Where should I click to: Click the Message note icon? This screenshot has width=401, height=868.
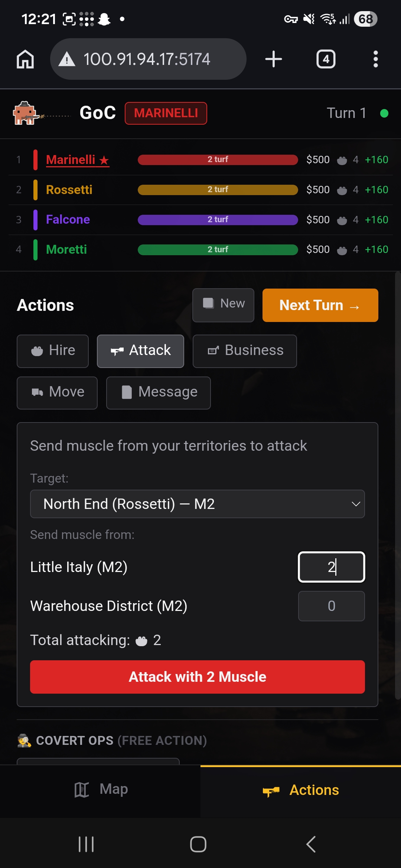click(x=127, y=392)
